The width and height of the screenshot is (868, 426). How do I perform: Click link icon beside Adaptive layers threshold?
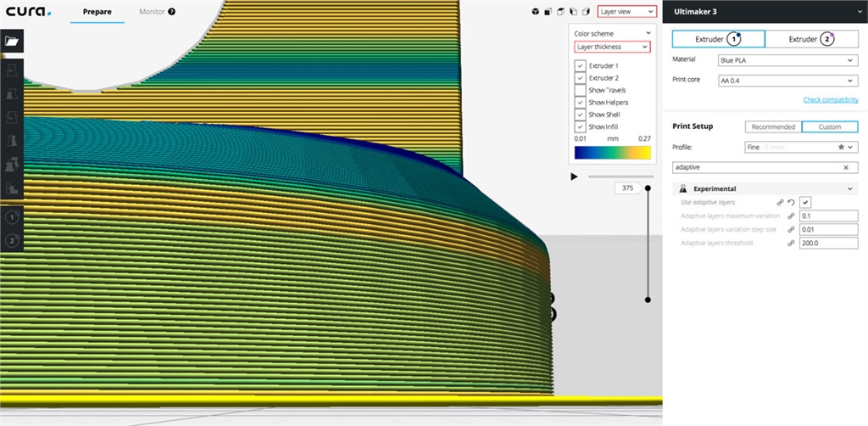(x=790, y=243)
